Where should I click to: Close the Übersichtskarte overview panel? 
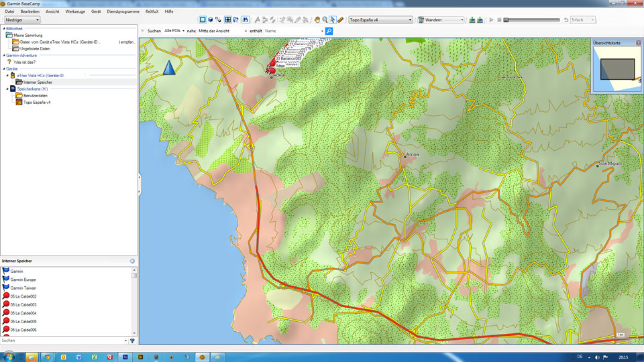(638, 43)
